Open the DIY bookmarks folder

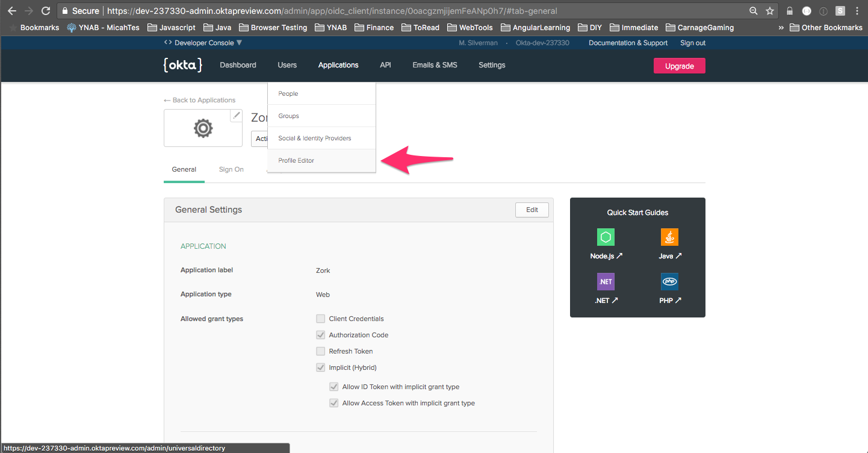(x=590, y=27)
